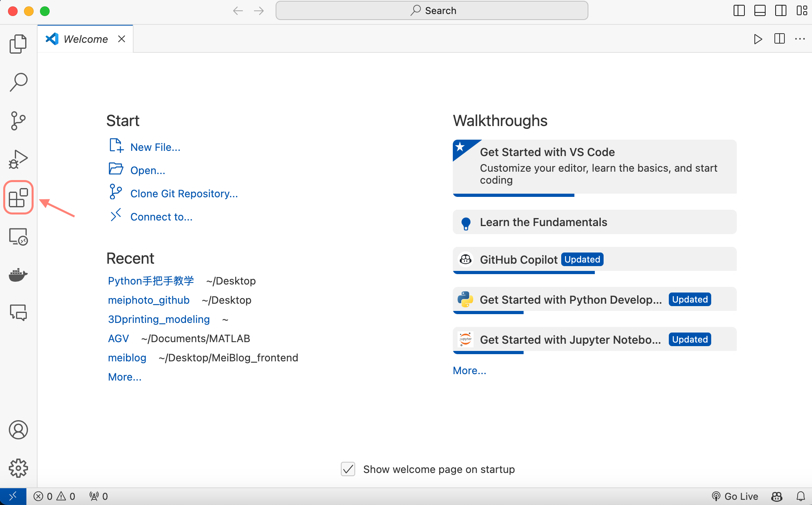Open Manage settings gear
The width and height of the screenshot is (812, 505).
click(x=18, y=468)
